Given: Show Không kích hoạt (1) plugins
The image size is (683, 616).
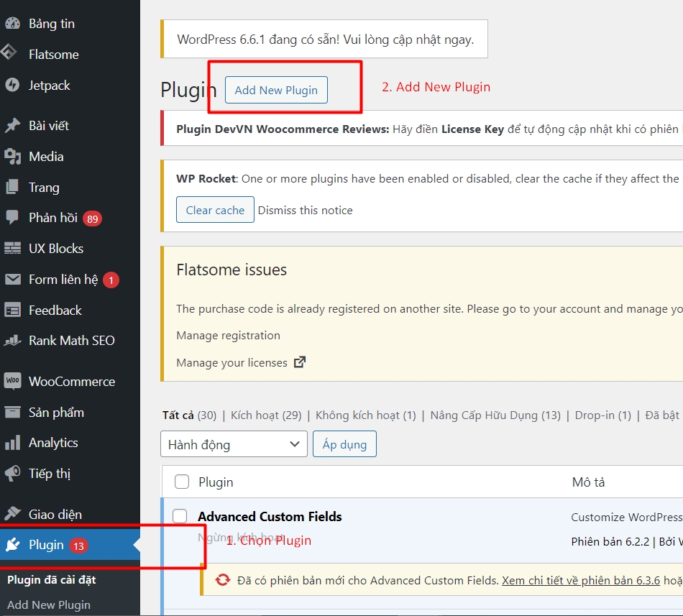Looking at the screenshot, I should 365,415.
